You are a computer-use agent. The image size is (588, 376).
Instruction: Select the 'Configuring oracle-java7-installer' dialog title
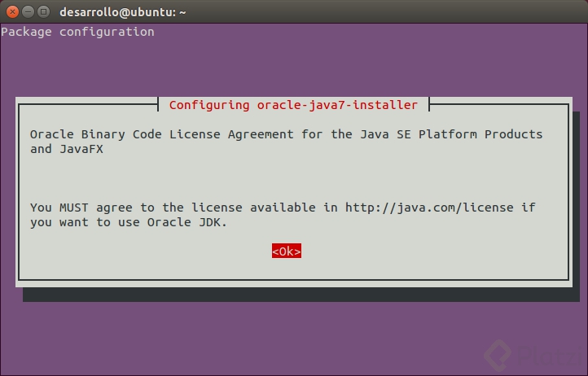(293, 105)
